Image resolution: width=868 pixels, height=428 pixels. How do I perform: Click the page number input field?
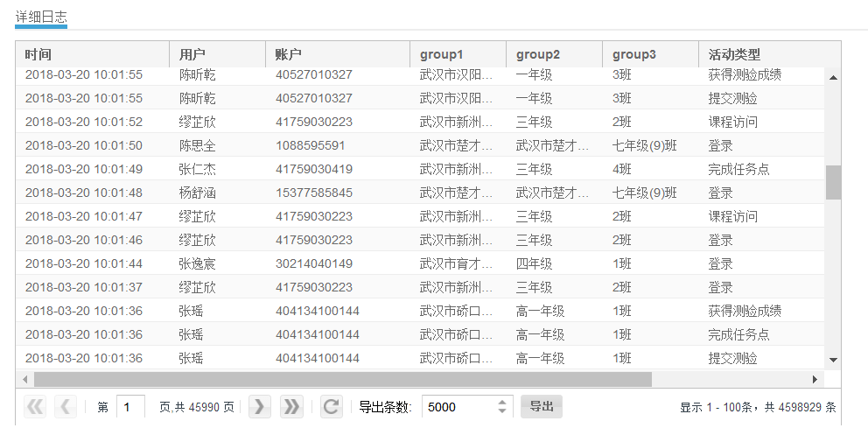pos(131,407)
